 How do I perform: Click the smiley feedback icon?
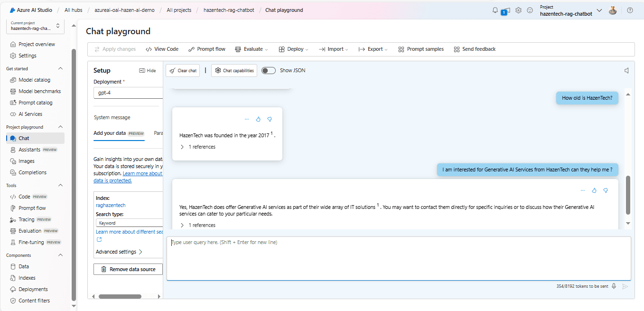(530, 10)
